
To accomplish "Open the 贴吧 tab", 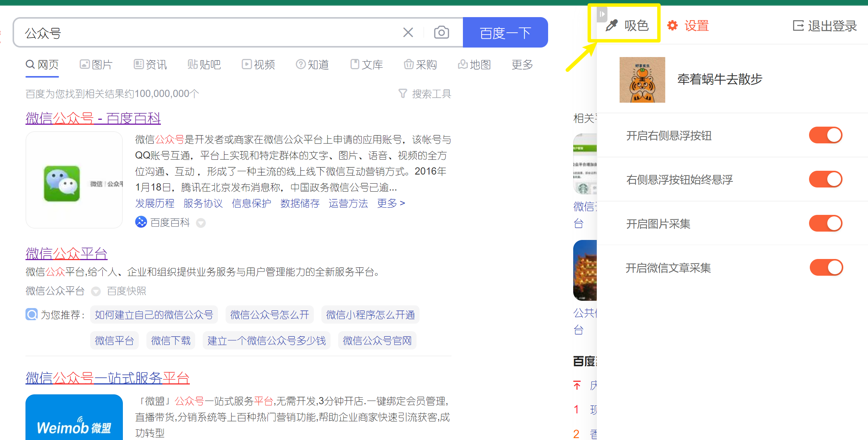I will pyautogui.click(x=204, y=65).
